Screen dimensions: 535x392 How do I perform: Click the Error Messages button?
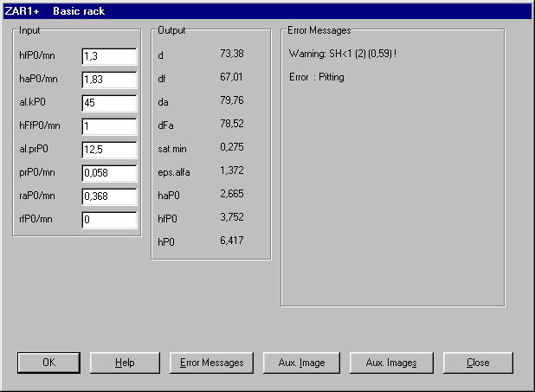[211, 363]
